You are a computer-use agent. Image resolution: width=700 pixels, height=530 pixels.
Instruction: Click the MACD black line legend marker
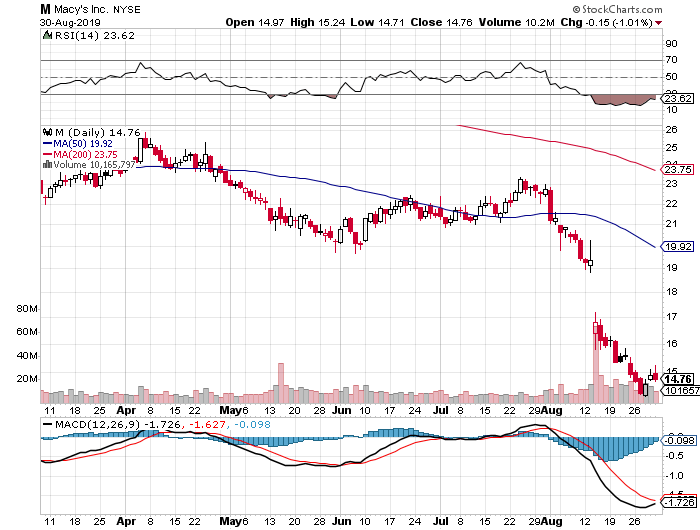click(47, 425)
